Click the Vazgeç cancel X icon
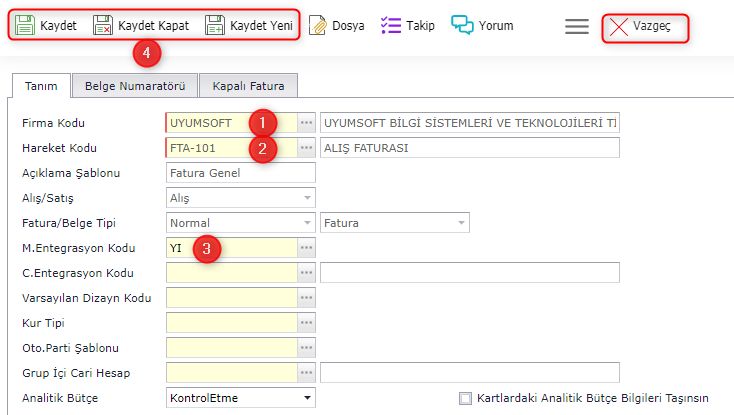Viewport: 734px width, 415px height. coord(619,27)
